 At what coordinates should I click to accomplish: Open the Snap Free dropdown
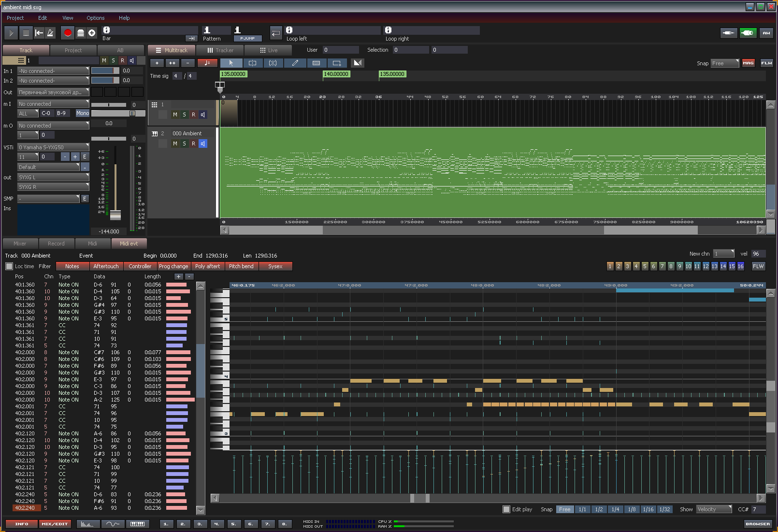point(725,63)
